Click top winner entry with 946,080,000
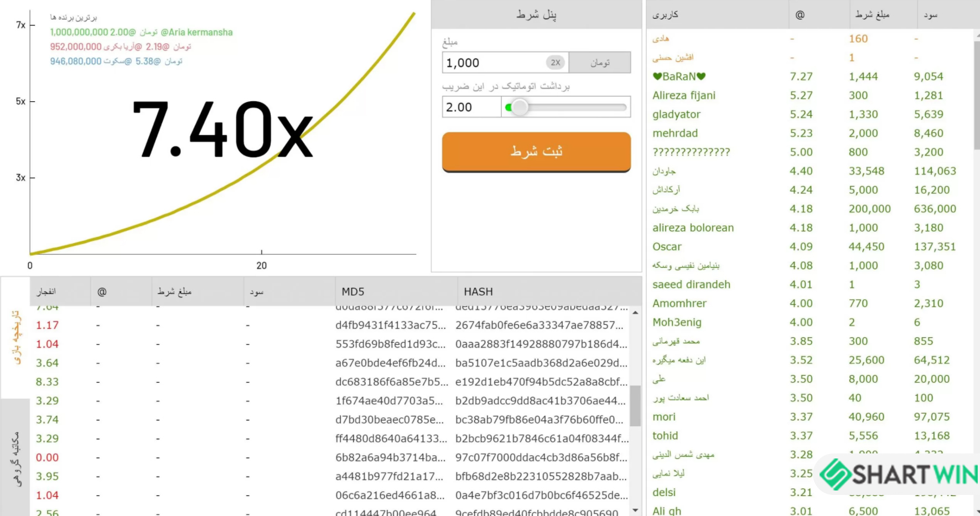 [116, 61]
